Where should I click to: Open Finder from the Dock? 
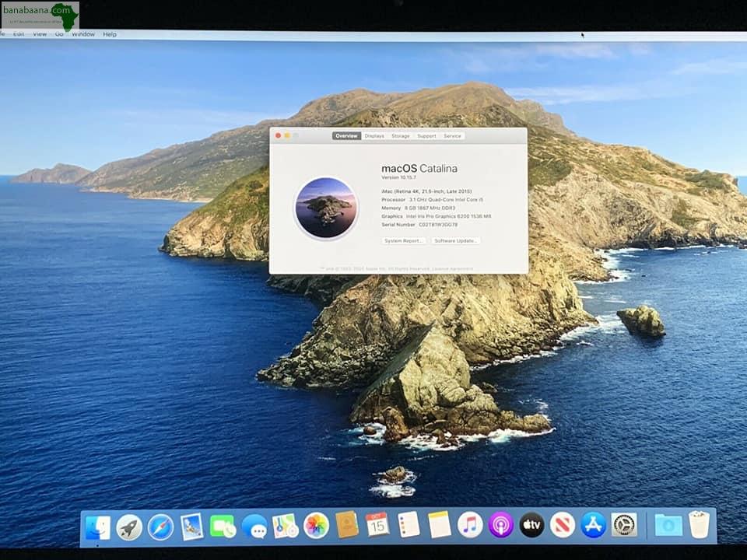click(x=98, y=527)
